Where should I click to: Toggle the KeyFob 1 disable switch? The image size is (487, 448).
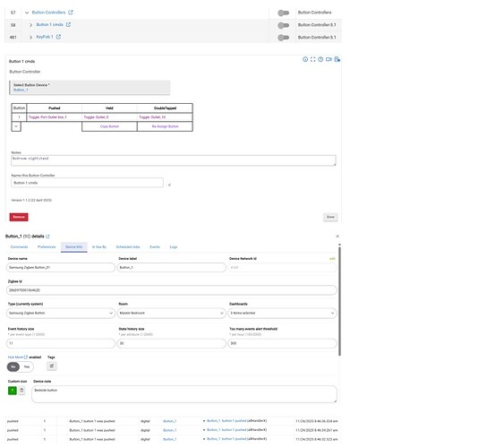pos(283,38)
